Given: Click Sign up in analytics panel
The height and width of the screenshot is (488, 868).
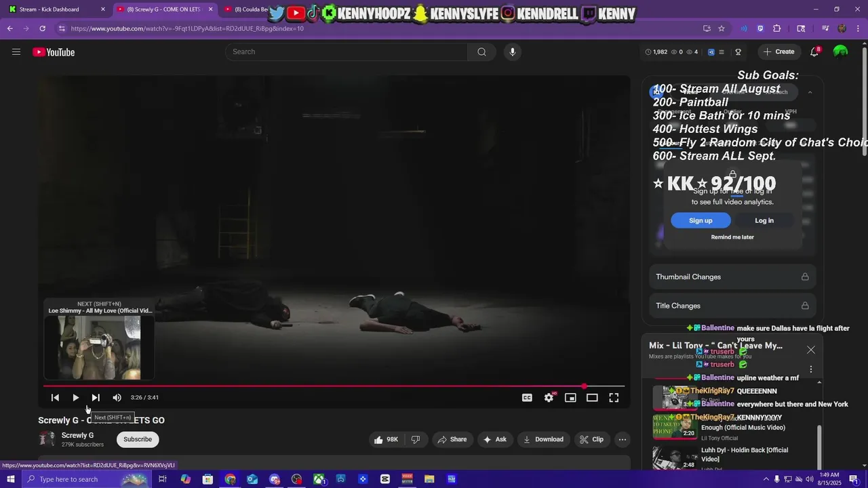Looking at the screenshot, I should pos(701,220).
